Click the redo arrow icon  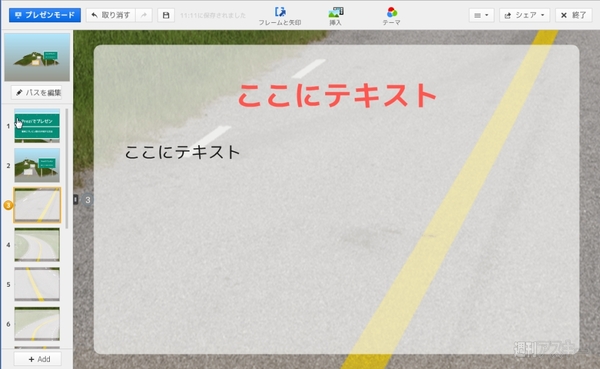144,15
